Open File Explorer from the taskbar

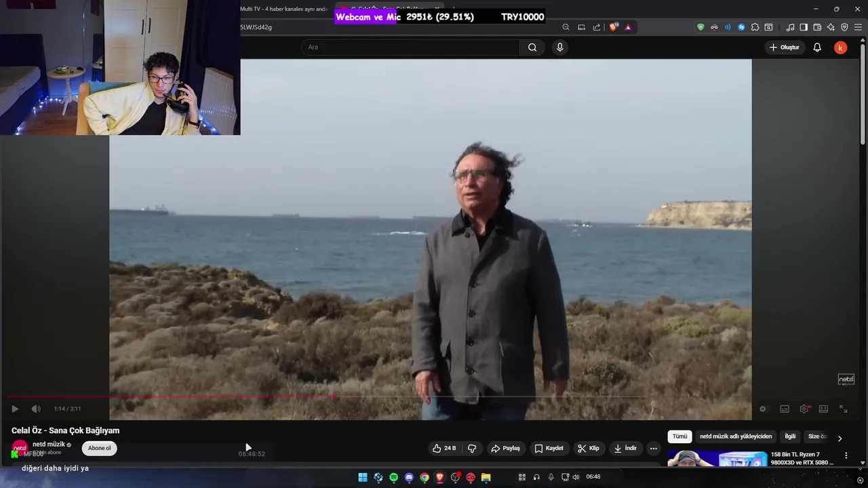tap(486, 477)
